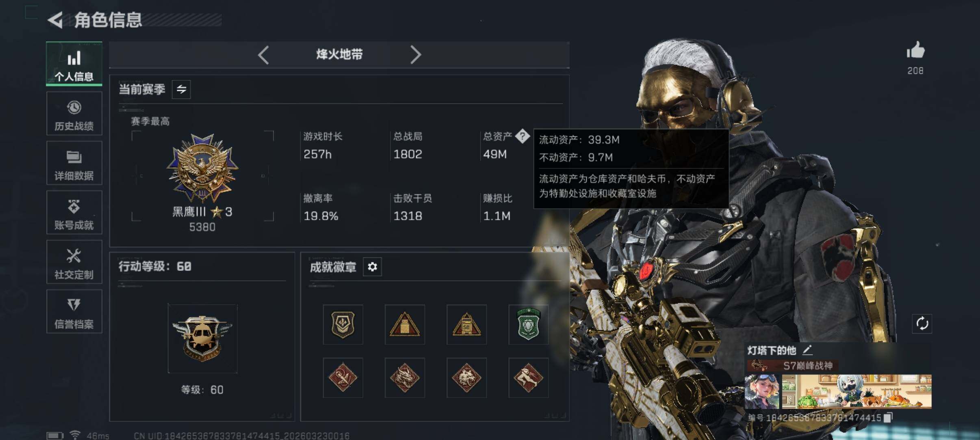
Task: Open 成就徽章 gear settings
Action: [372, 267]
